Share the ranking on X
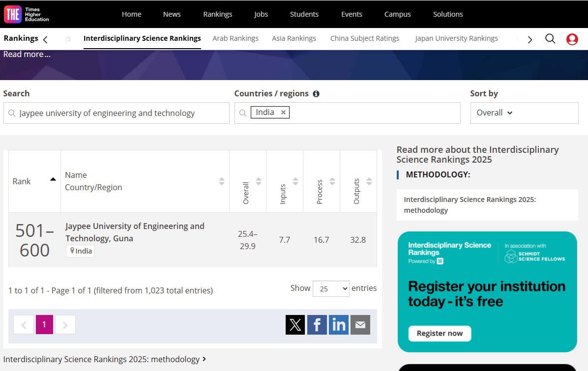 click(x=295, y=324)
